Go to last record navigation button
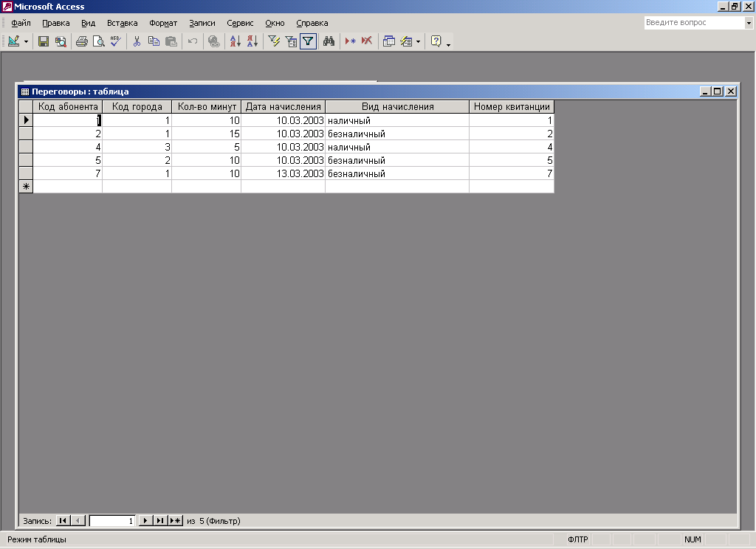The height and width of the screenshot is (549, 756). tap(160, 520)
